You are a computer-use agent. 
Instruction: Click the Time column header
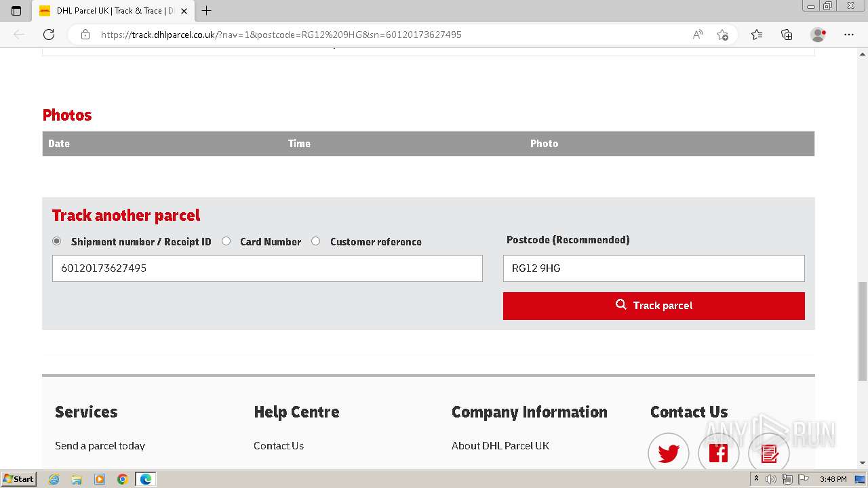(299, 144)
